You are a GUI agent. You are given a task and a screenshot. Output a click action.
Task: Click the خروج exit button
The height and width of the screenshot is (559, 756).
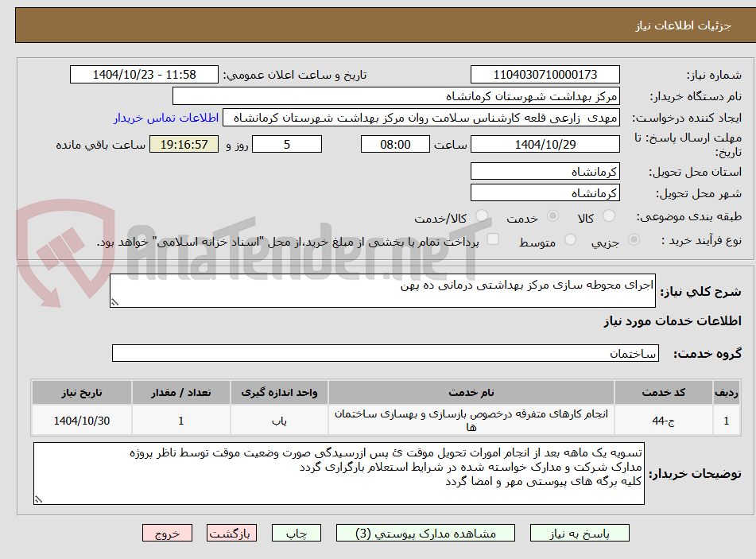coord(167,534)
